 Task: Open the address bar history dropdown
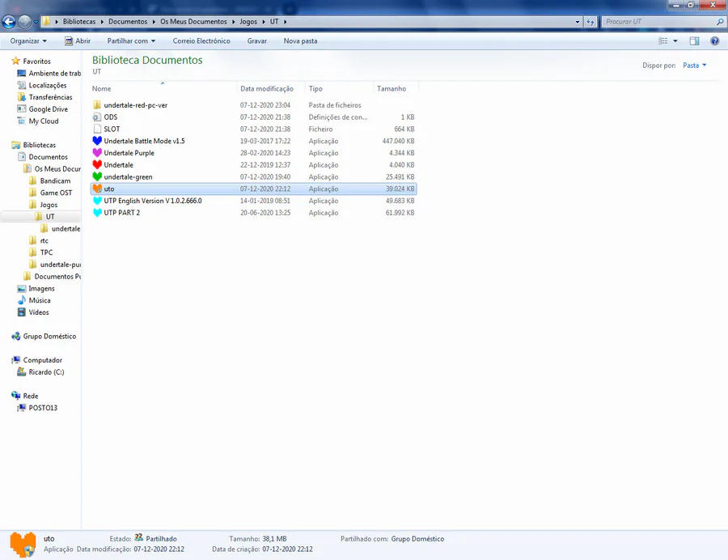coord(578,21)
